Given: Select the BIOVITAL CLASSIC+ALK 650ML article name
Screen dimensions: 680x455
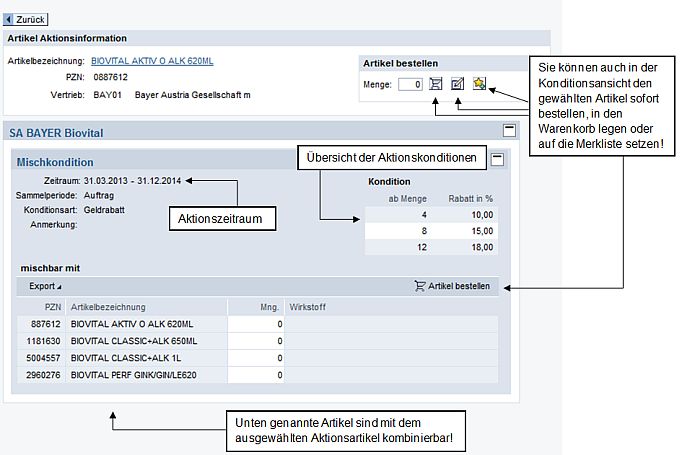Looking at the screenshot, I should click(x=134, y=341).
